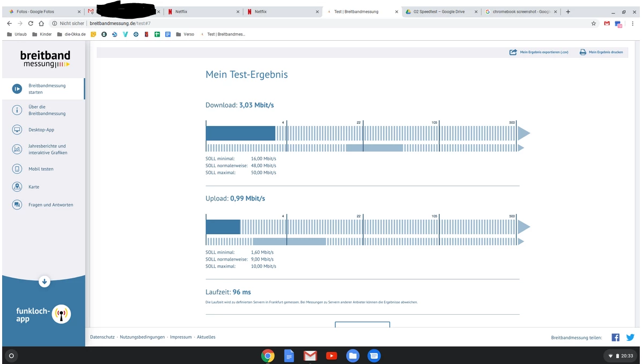The height and width of the screenshot is (364, 642).
Task: Reload the page
Action: tap(30, 24)
